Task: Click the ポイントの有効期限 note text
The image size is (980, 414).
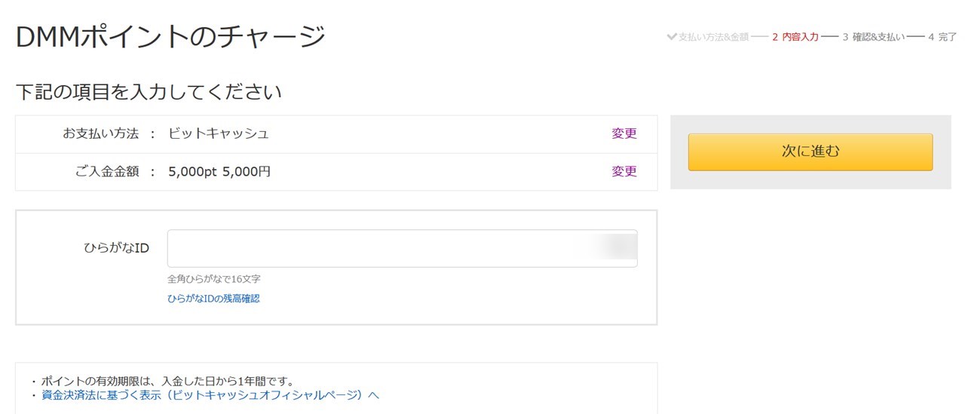Action: pyautogui.click(x=167, y=381)
